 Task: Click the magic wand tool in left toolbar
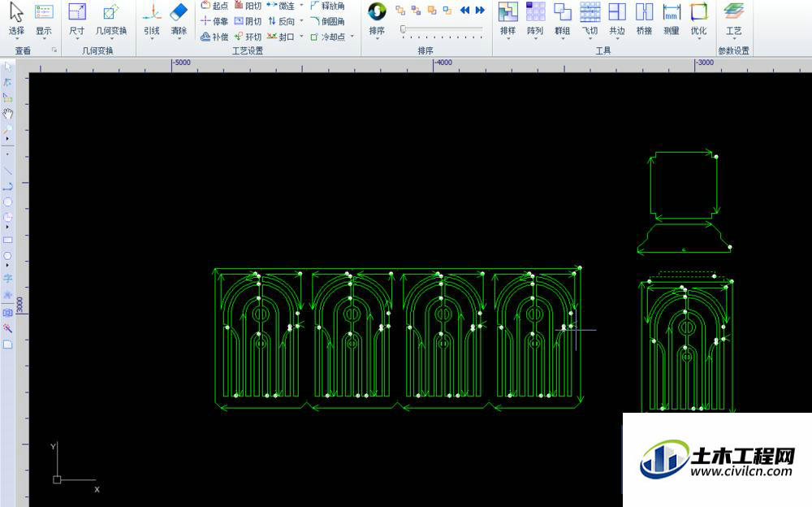click(x=7, y=328)
